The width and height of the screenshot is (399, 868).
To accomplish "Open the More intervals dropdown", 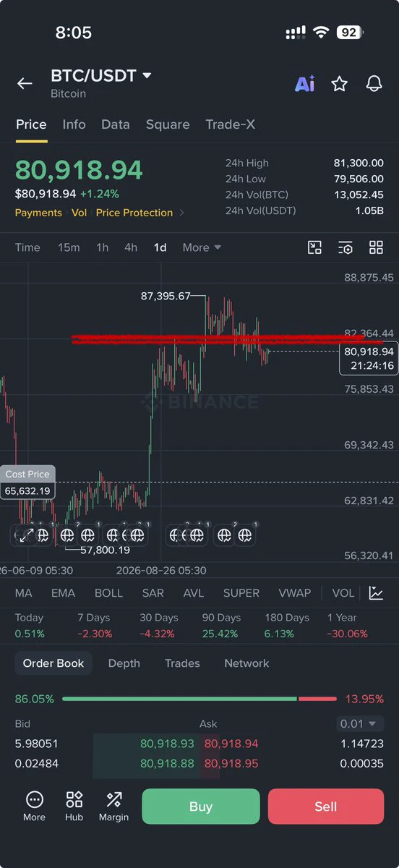I will point(202,247).
